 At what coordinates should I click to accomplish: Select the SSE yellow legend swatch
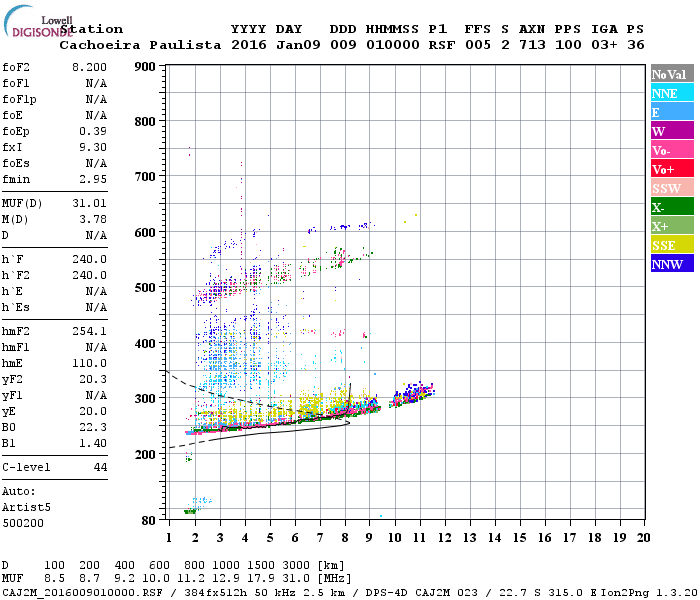(x=672, y=245)
